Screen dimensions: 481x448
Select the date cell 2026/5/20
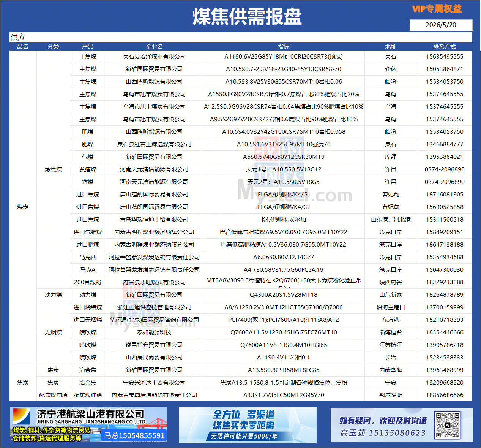coord(441,25)
